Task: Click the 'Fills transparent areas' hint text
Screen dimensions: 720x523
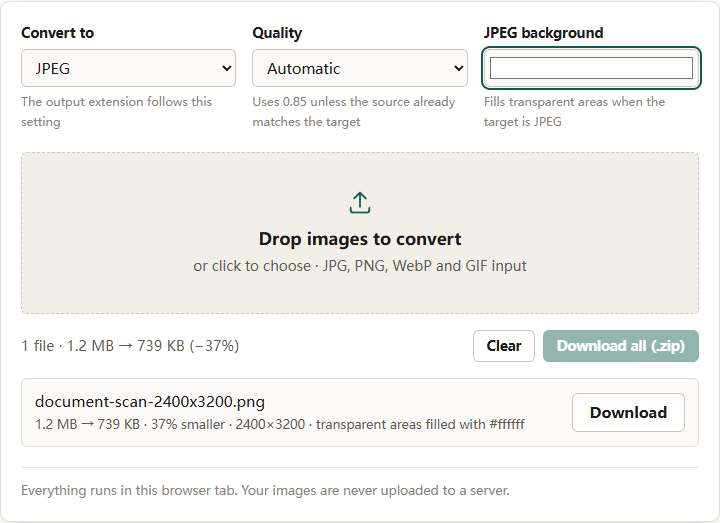Action: click(x=574, y=112)
